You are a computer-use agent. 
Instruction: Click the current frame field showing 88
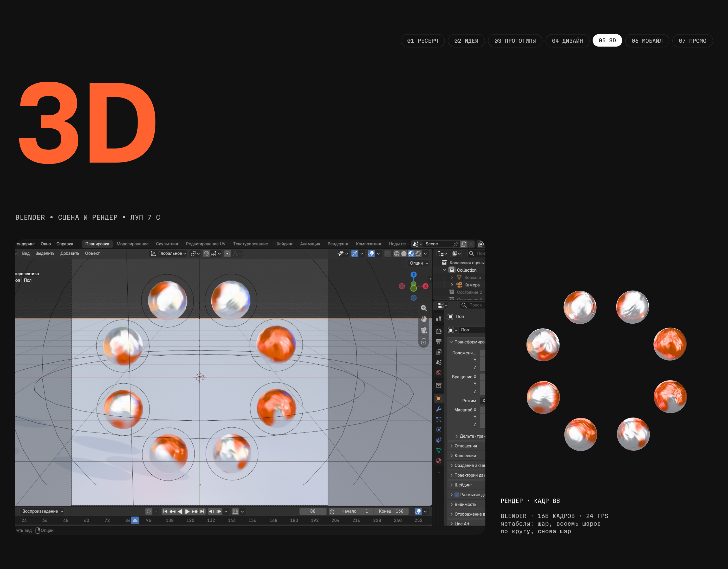click(x=313, y=511)
